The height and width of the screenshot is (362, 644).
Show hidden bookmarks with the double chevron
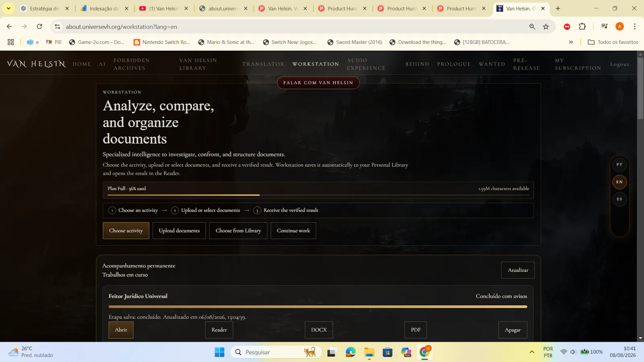571,42
